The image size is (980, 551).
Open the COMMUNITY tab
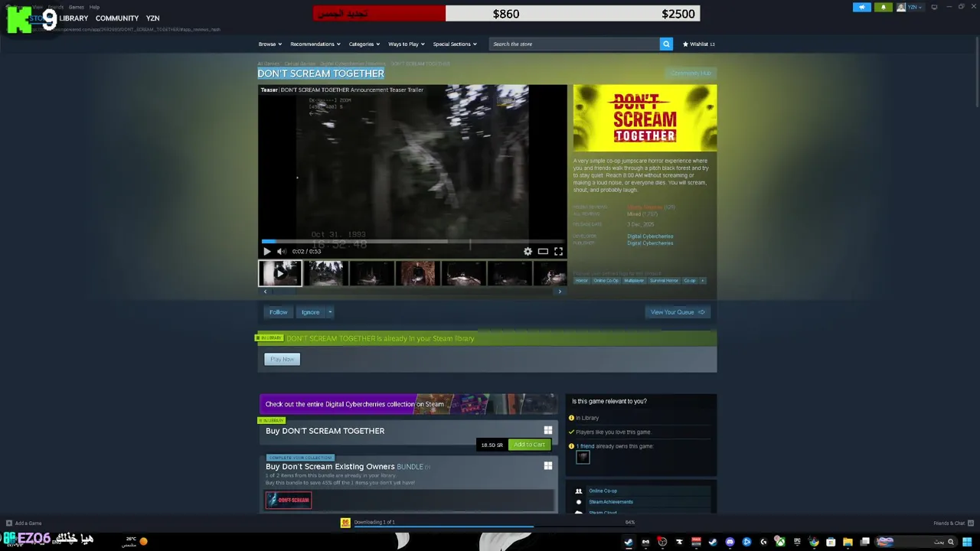coord(117,18)
